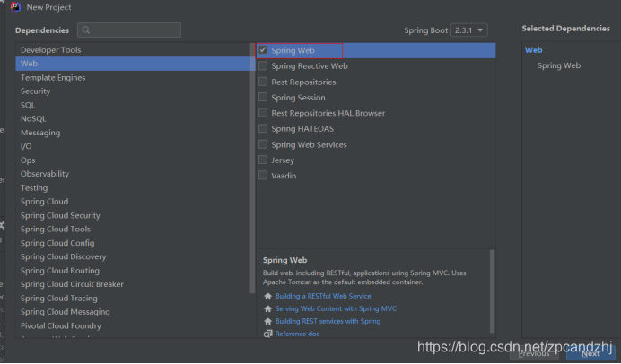Select Spring Cloud Tracing category
This screenshot has height=364, width=621.
click(x=133, y=299)
